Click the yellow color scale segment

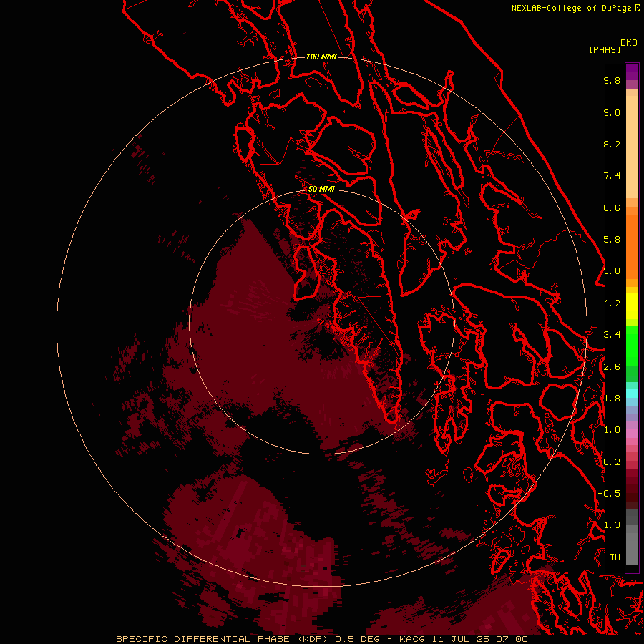point(632,306)
